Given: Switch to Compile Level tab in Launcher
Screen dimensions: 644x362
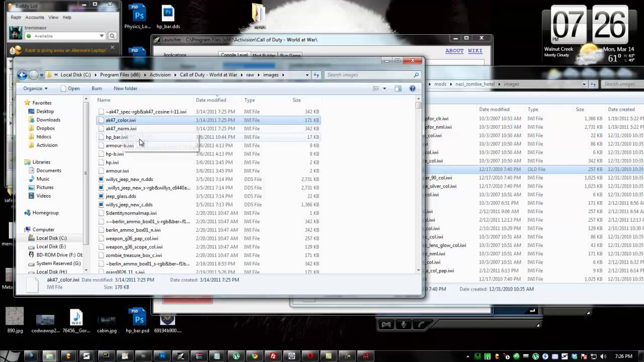Looking at the screenshot, I should (234, 55).
